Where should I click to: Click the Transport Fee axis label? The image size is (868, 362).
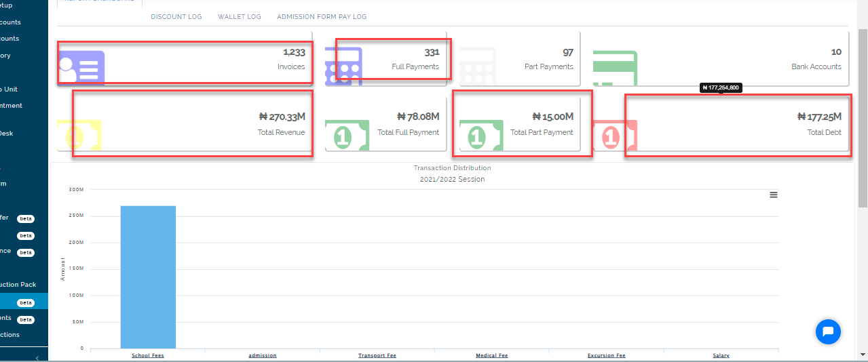(377, 355)
